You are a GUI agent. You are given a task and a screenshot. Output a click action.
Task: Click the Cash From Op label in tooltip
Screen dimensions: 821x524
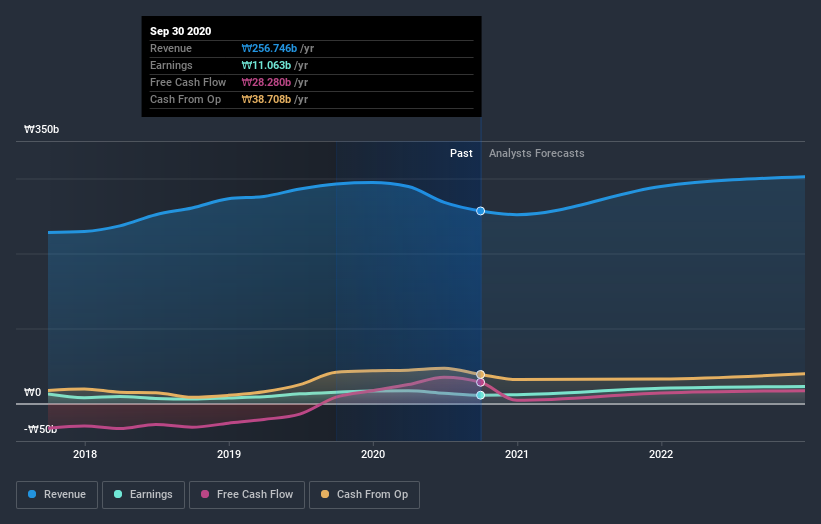(x=185, y=99)
